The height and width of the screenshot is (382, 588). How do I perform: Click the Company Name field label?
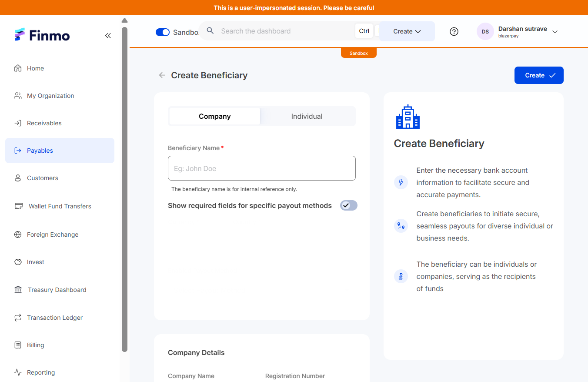tap(191, 376)
